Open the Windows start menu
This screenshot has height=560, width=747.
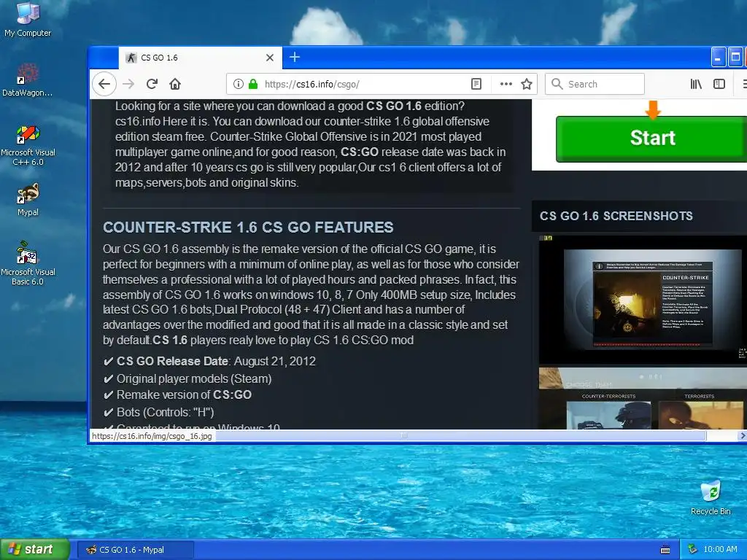click(x=35, y=550)
